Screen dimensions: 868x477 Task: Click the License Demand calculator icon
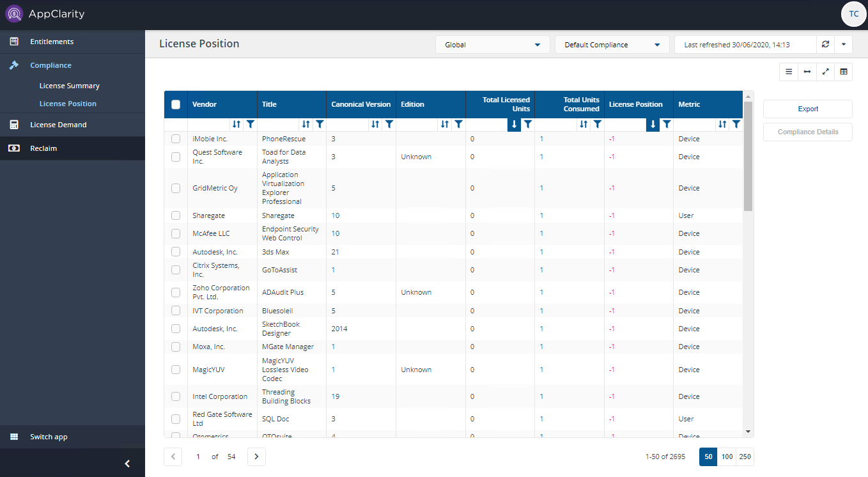click(14, 125)
